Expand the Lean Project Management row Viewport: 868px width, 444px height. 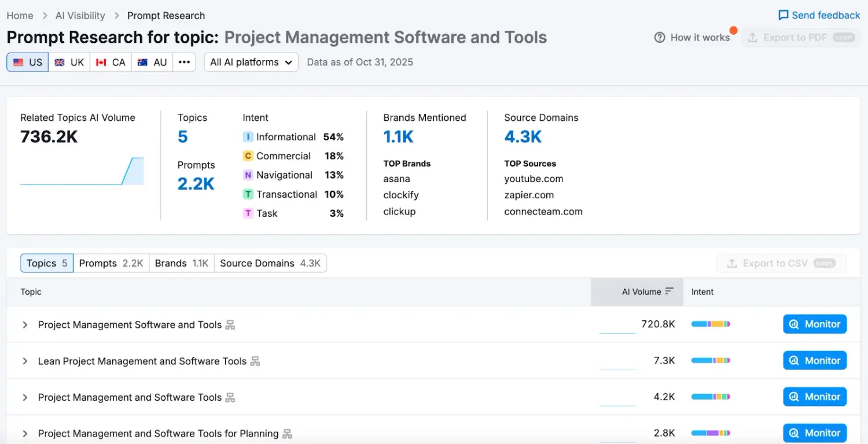(25, 361)
